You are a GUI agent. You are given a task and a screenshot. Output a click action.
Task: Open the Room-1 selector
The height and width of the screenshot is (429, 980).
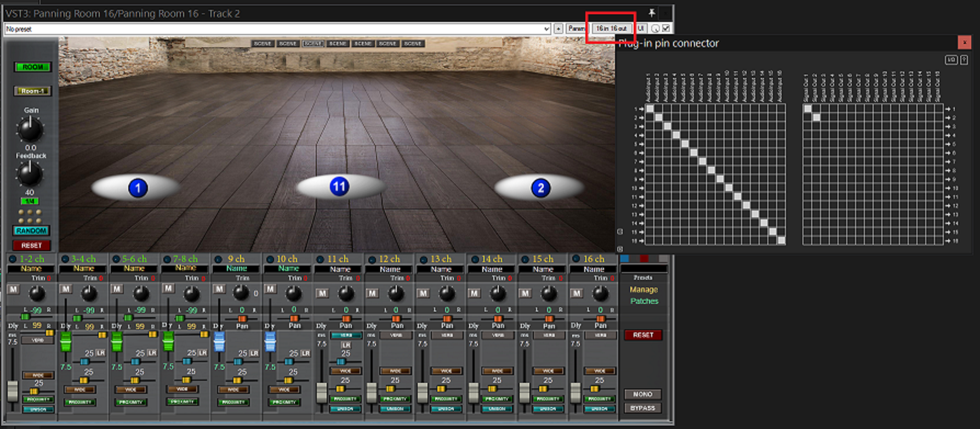(32, 91)
